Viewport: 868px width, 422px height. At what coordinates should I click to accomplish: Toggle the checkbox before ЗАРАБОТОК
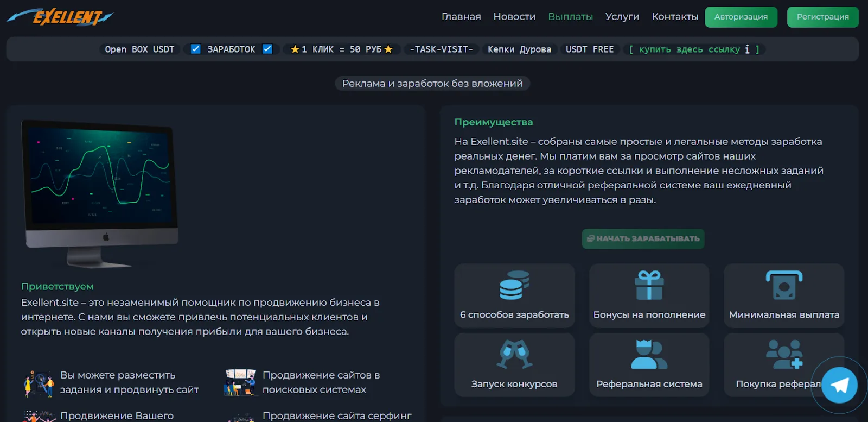click(196, 49)
